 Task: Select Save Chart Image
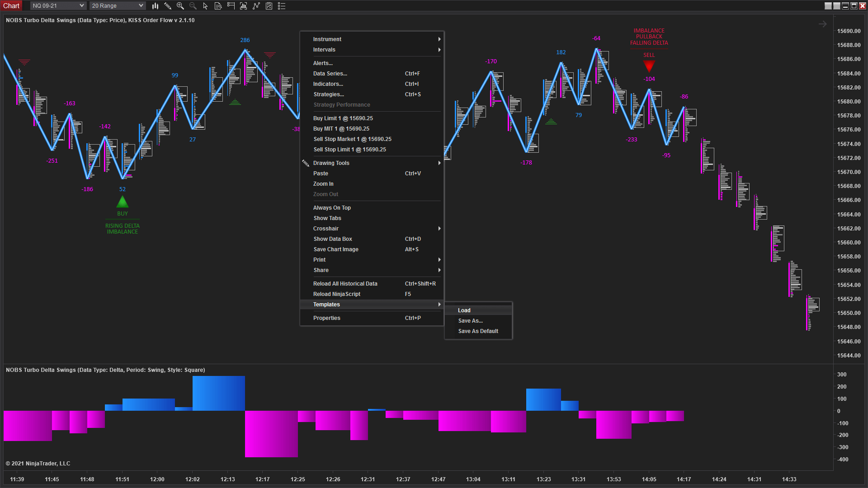click(x=372, y=249)
